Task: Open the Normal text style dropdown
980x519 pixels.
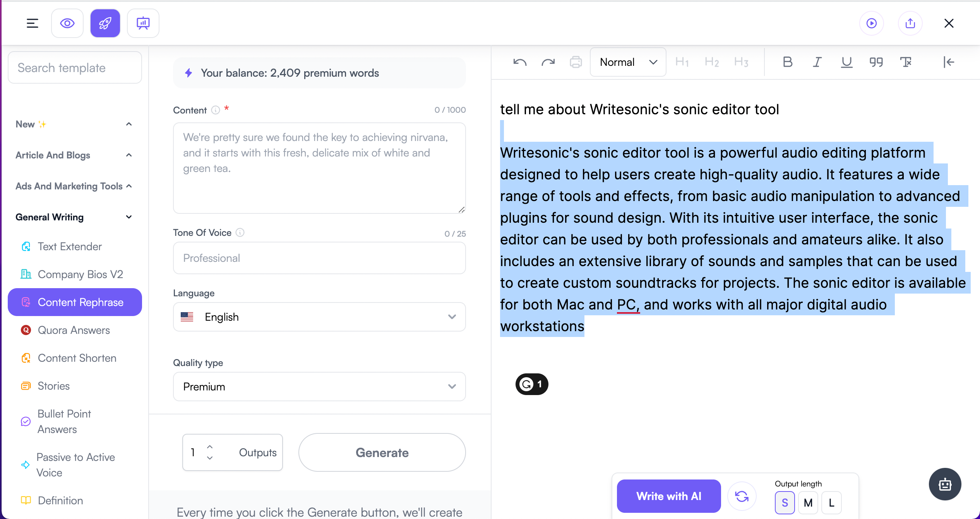Action: [628, 62]
